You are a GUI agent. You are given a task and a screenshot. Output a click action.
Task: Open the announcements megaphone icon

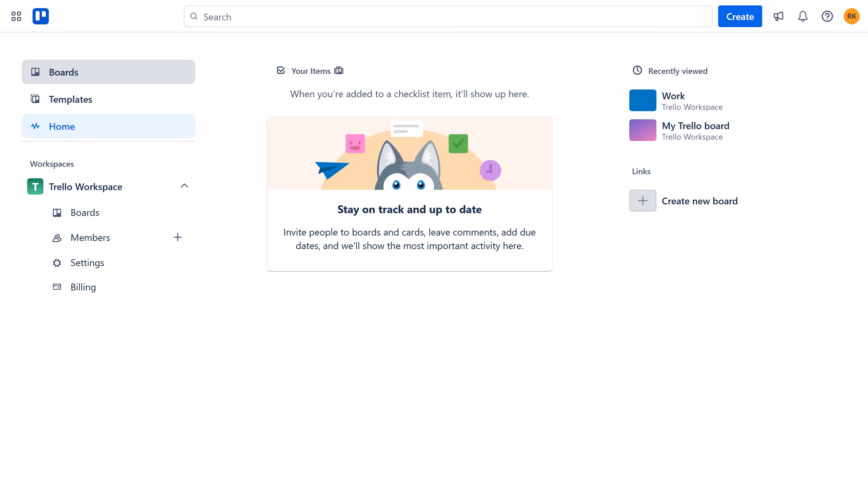coord(778,16)
